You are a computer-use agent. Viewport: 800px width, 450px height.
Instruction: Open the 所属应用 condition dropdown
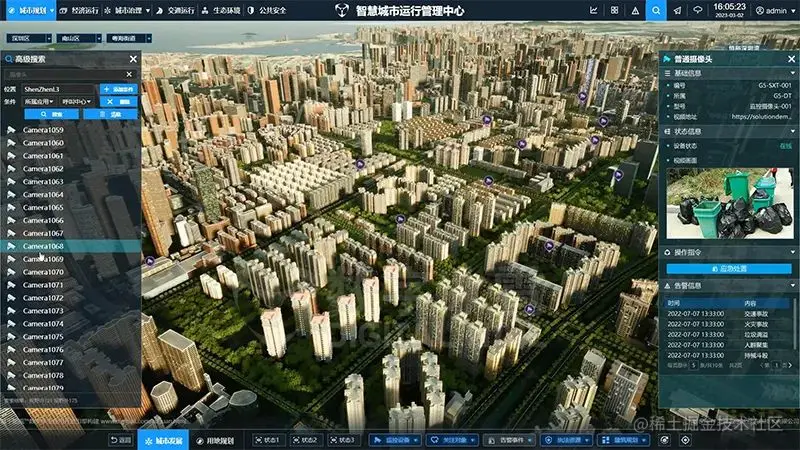tap(39, 102)
